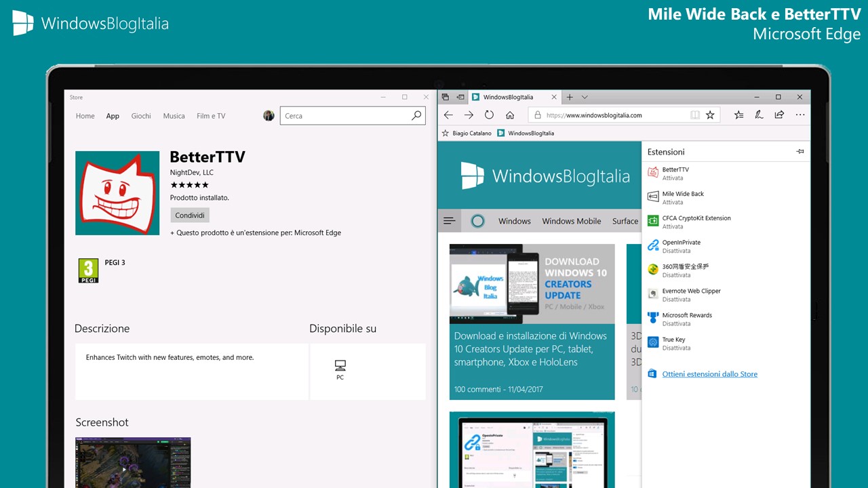Open Edge's More (three dots) menu
868x488 pixels.
[x=800, y=115]
